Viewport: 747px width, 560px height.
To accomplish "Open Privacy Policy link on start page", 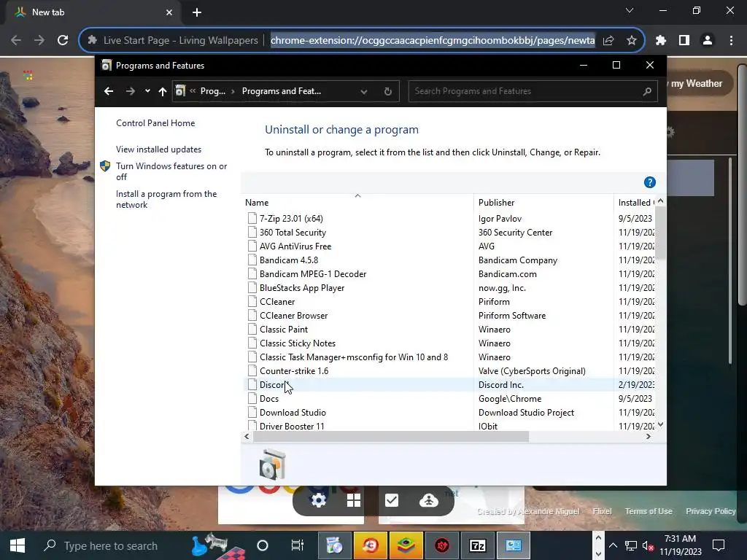I will 711,511.
